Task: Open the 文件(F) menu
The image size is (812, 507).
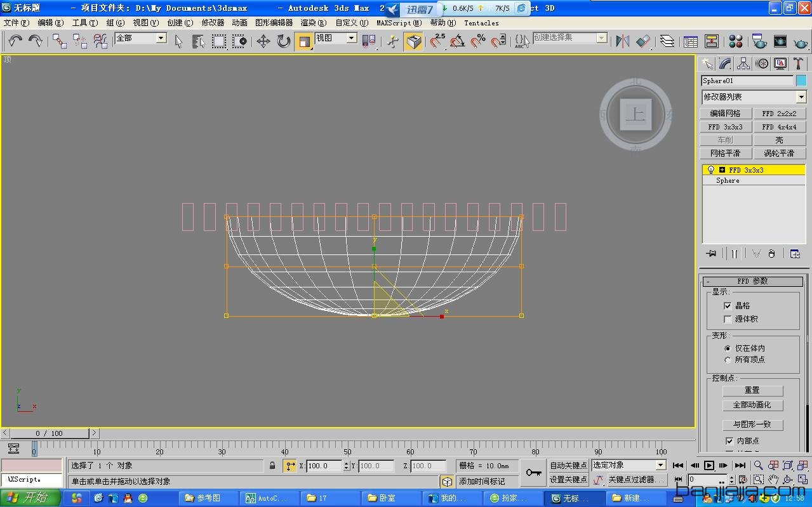Action: click(17, 23)
